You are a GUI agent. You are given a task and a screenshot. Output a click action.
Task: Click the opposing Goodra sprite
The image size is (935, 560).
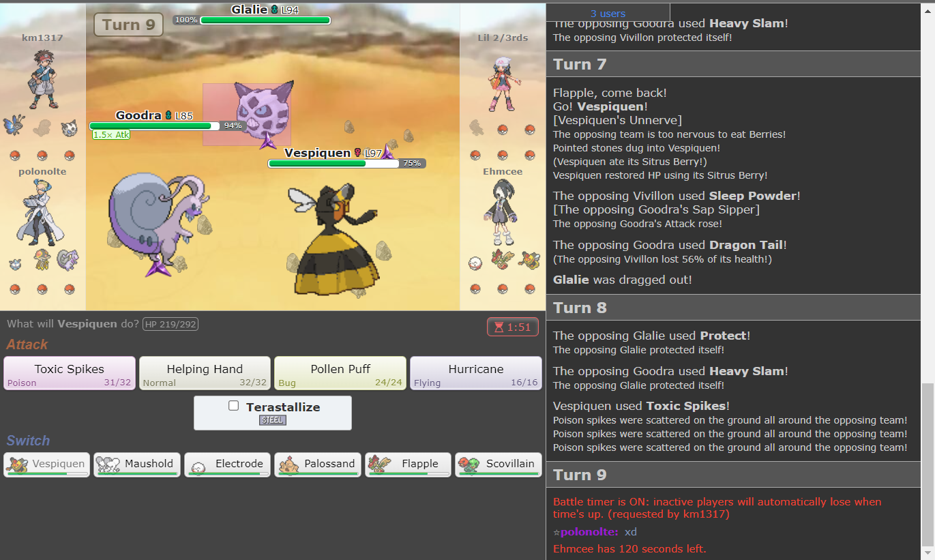160,218
